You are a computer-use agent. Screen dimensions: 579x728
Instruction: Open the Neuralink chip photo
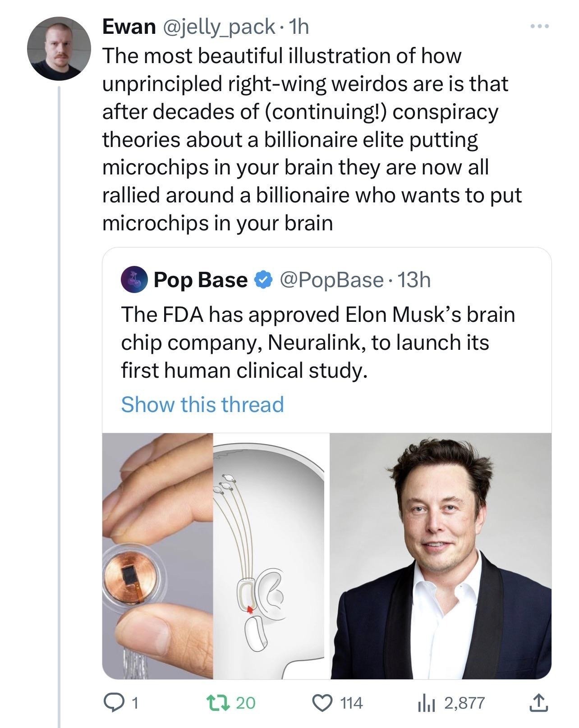pos(157,556)
